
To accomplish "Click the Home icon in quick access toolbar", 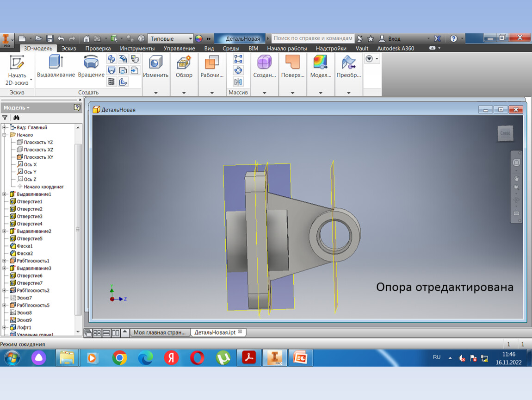I will pyautogui.click(x=86, y=38).
